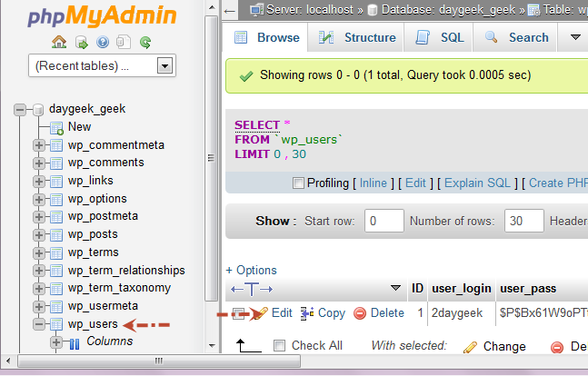
Task: Click the back arrow collapse panel button
Action: click(x=230, y=11)
